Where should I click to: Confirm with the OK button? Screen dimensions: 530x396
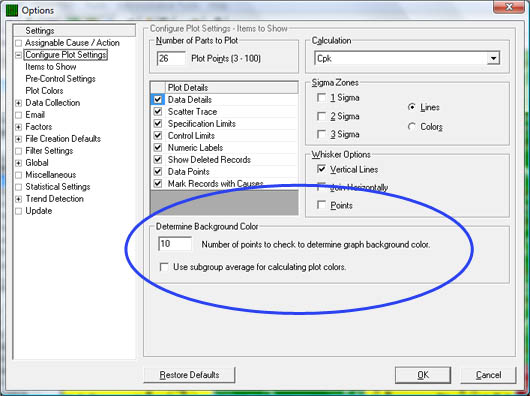point(423,375)
